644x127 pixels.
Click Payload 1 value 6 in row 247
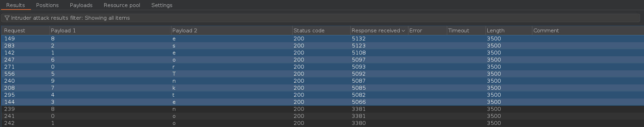pos(53,60)
